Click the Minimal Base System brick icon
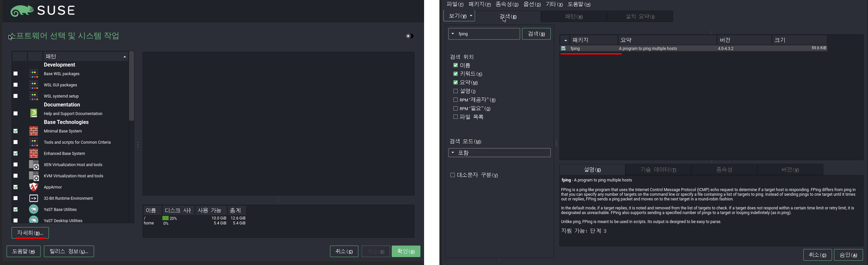868x265 pixels. (x=34, y=131)
